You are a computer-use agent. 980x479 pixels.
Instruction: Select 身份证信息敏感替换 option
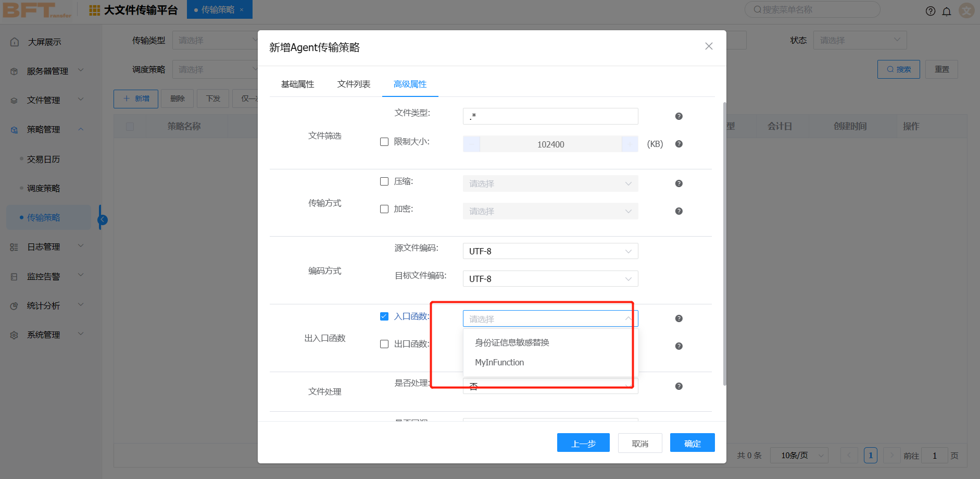(x=550, y=342)
